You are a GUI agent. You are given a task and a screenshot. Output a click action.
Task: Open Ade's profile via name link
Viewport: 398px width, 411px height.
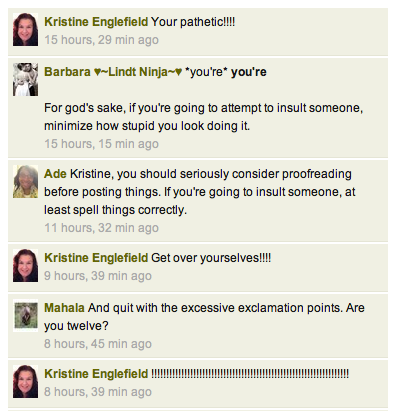tap(55, 174)
